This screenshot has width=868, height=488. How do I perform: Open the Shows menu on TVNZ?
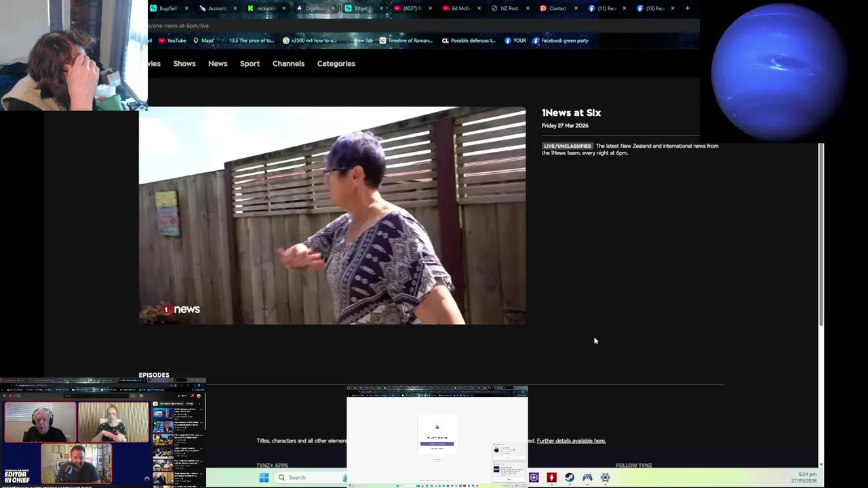pos(184,64)
